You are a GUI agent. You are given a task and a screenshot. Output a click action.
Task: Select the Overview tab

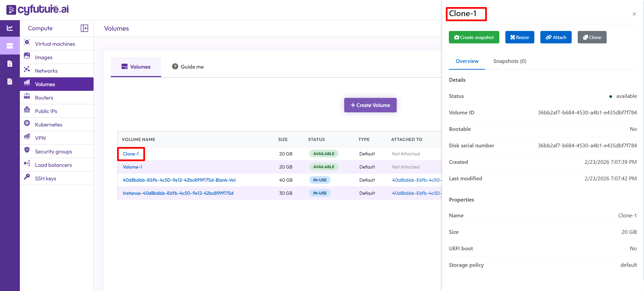point(467,61)
